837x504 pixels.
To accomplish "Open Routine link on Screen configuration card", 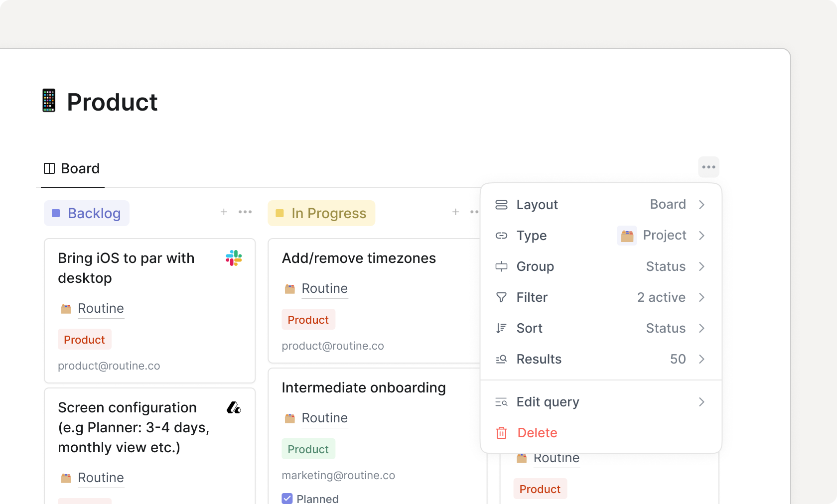I will coord(101,478).
